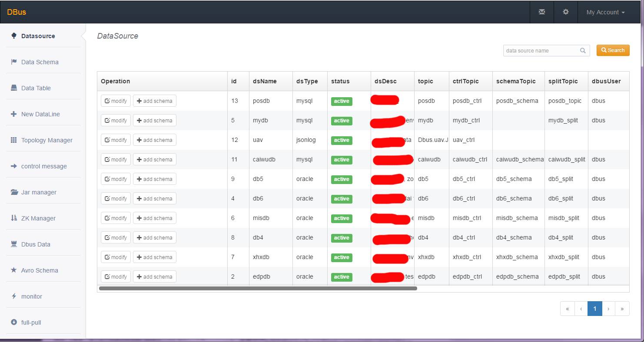Expand the My Account dropdown
Viewport: 644px width, 342px height.
605,12
